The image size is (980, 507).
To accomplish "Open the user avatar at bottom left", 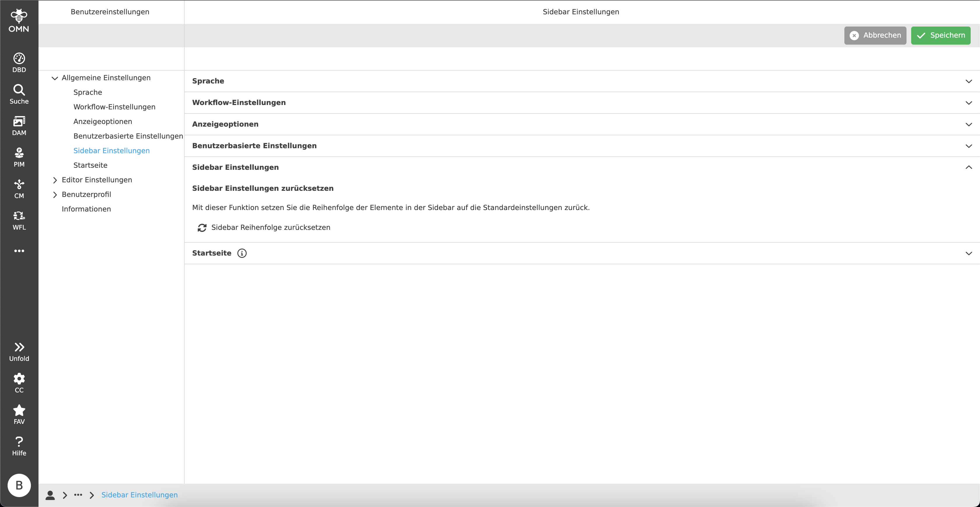I will tap(19, 485).
